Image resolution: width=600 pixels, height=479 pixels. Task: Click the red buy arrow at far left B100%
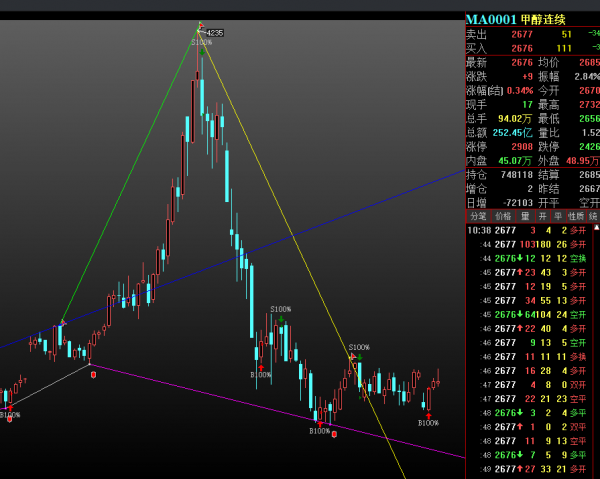(9, 409)
